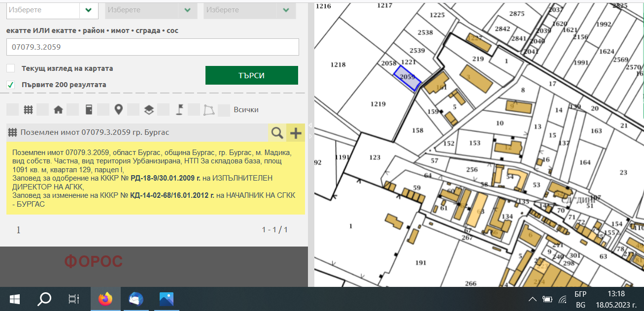Click the stacked layers filter icon

(x=149, y=110)
